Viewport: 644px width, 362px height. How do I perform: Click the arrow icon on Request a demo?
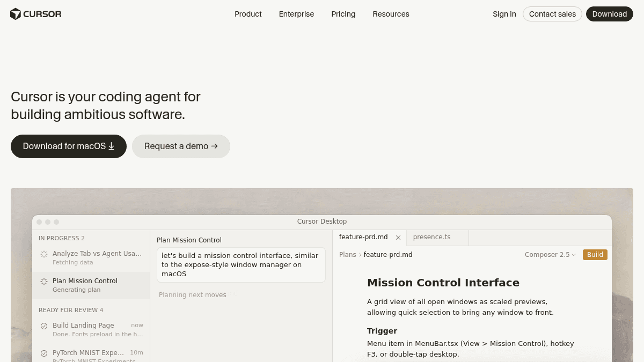pos(214,146)
